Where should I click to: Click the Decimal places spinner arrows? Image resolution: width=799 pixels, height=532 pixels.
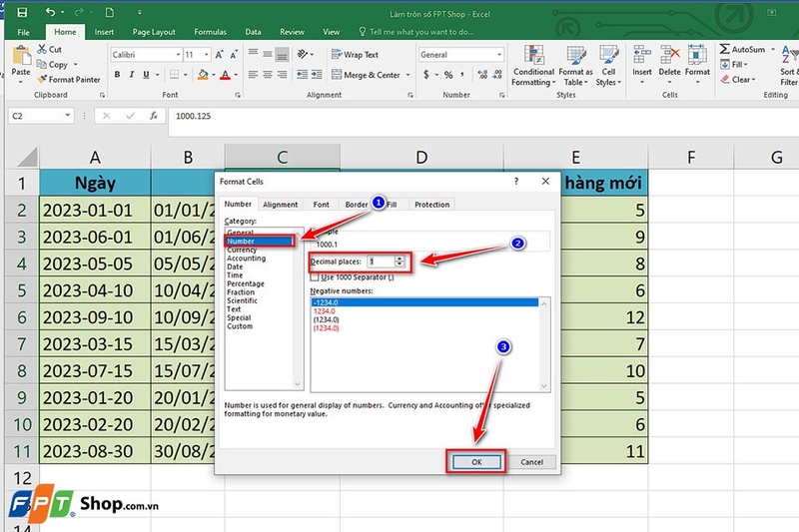coord(400,262)
